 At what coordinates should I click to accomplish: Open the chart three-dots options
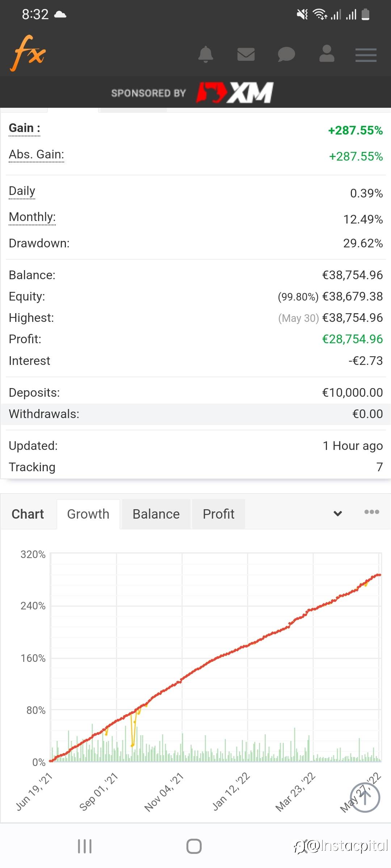[371, 512]
